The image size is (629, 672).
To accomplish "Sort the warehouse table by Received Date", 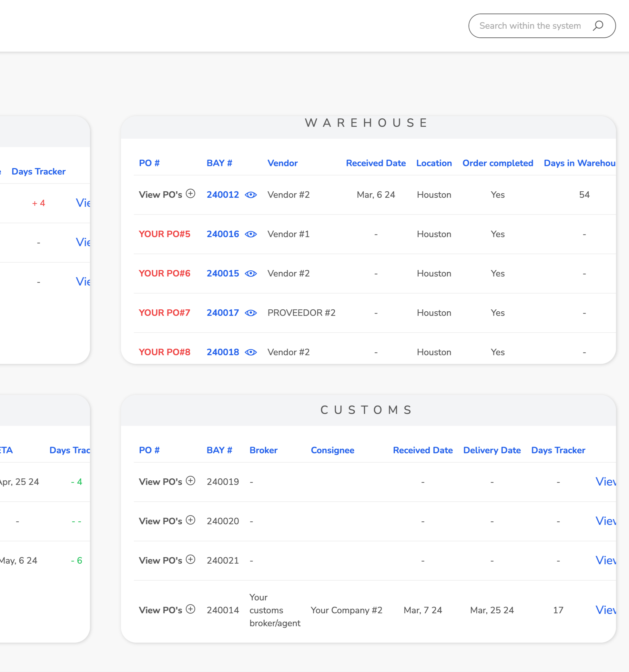I will pyautogui.click(x=376, y=163).
